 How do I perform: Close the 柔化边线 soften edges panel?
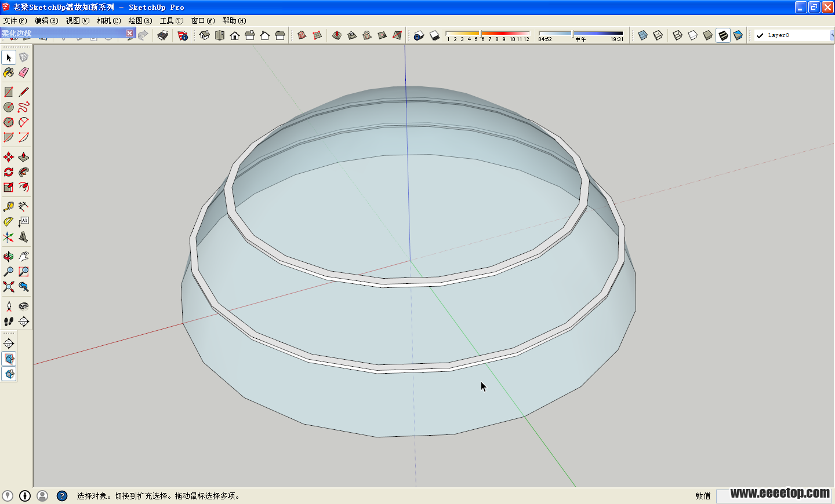pyautogui.click(x=130, y=33)
